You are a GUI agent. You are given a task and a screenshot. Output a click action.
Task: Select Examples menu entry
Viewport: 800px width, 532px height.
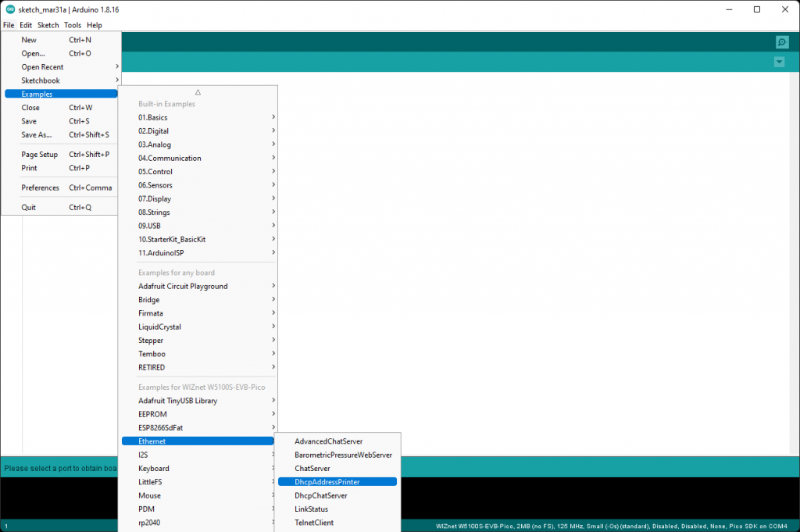61,94
